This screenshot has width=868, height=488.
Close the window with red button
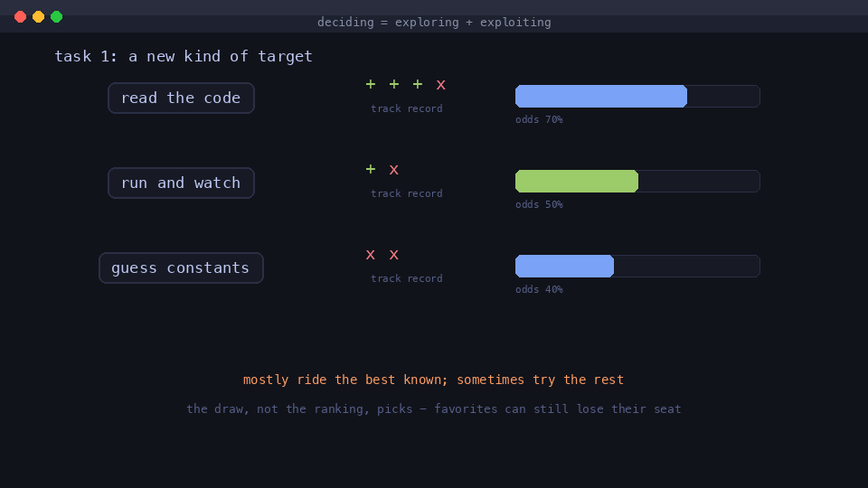(x=21, y=16)
